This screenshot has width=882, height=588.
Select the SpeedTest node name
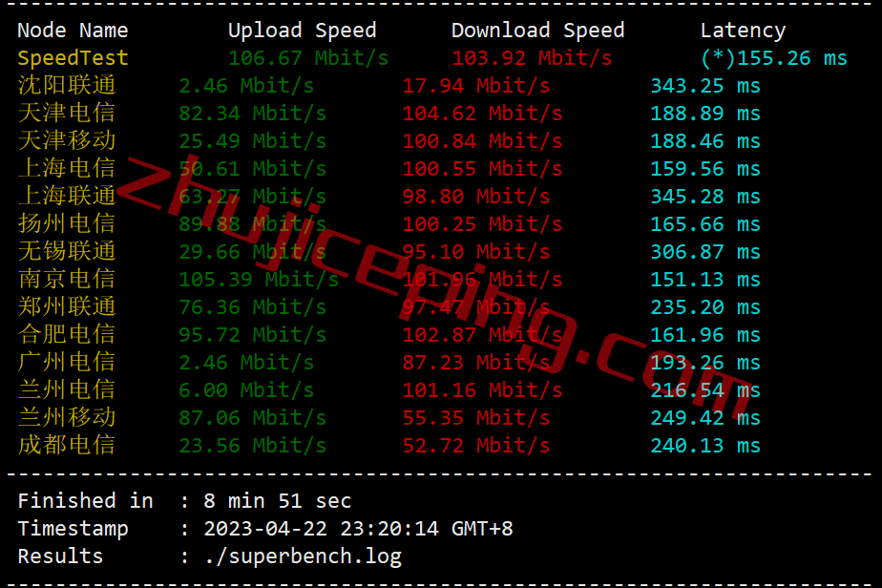[x=73, y=58]
